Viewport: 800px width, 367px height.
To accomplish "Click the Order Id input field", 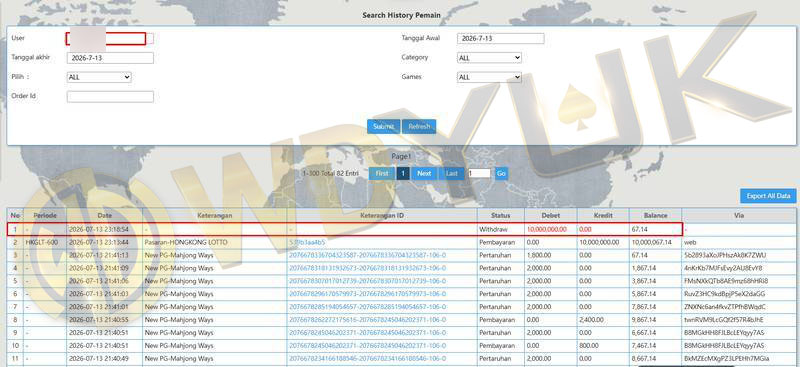I will point(110,96).
